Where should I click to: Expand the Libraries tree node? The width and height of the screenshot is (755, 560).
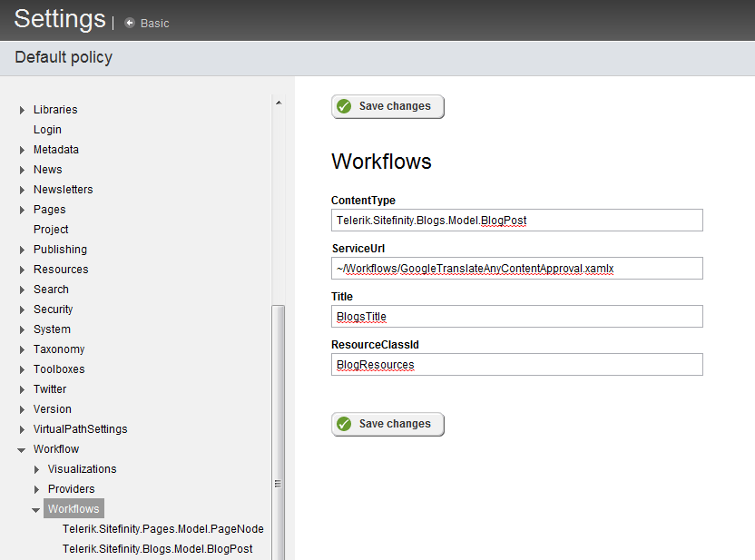click(22, 110)
